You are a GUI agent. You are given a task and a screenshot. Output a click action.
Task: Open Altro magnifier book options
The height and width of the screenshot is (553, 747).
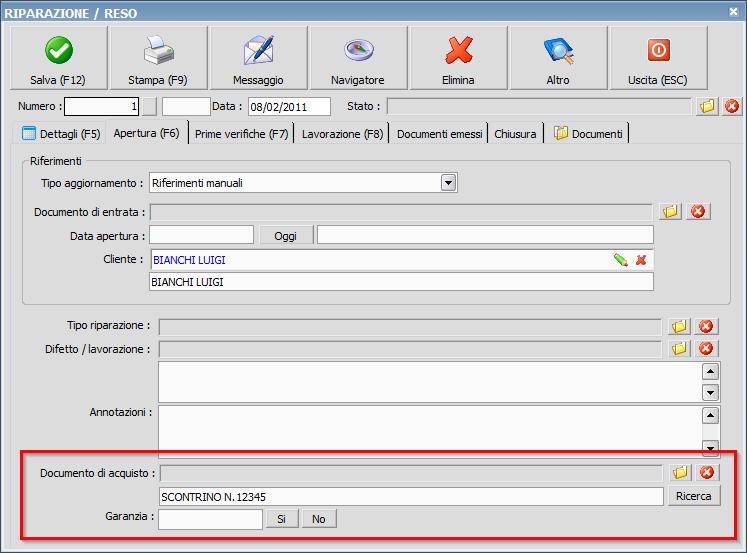pos(559,58)
